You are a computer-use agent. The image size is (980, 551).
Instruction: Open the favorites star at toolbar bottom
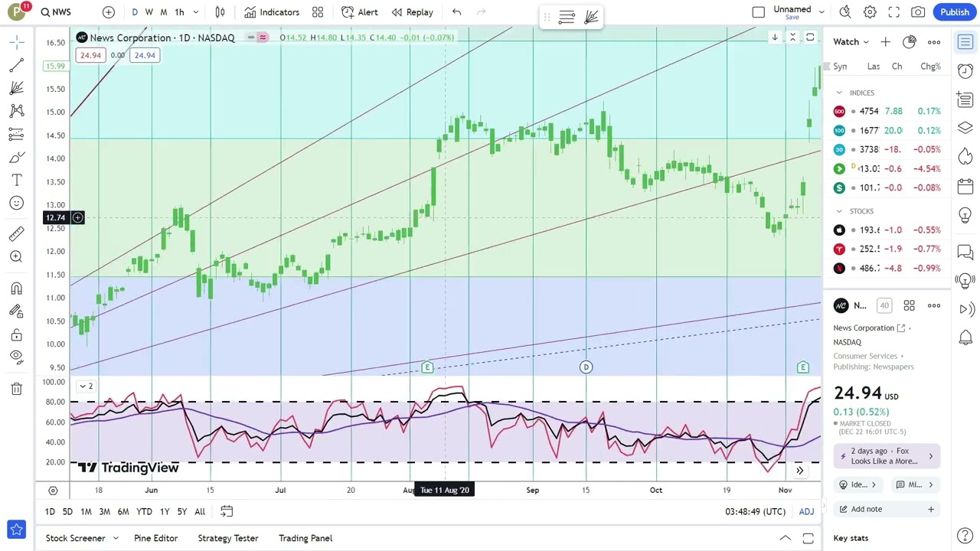coord(17,529)
